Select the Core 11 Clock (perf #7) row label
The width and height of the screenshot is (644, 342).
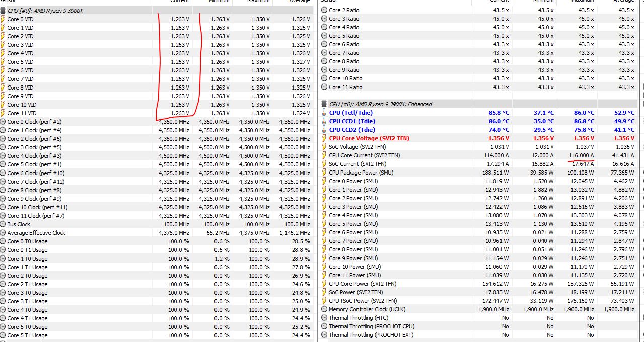[36, 216]
